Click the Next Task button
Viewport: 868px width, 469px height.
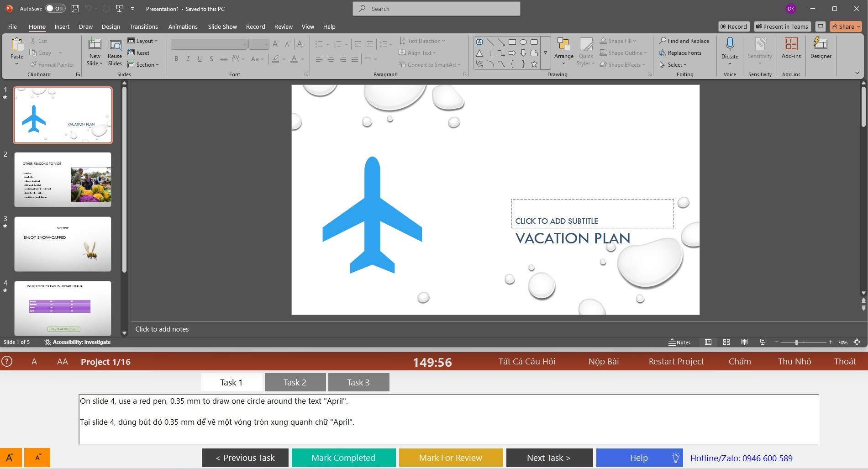pyautogui.click(x=549, y=458)
